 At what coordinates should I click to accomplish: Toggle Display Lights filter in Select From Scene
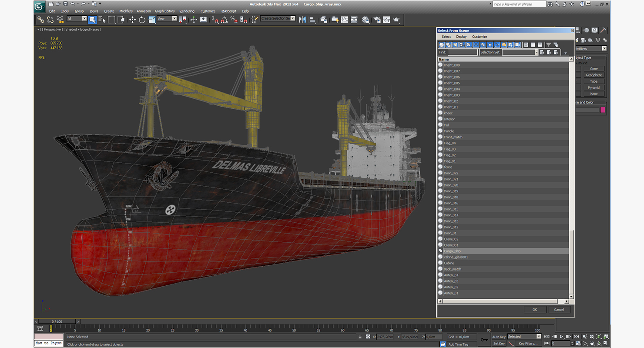[456, 44]
